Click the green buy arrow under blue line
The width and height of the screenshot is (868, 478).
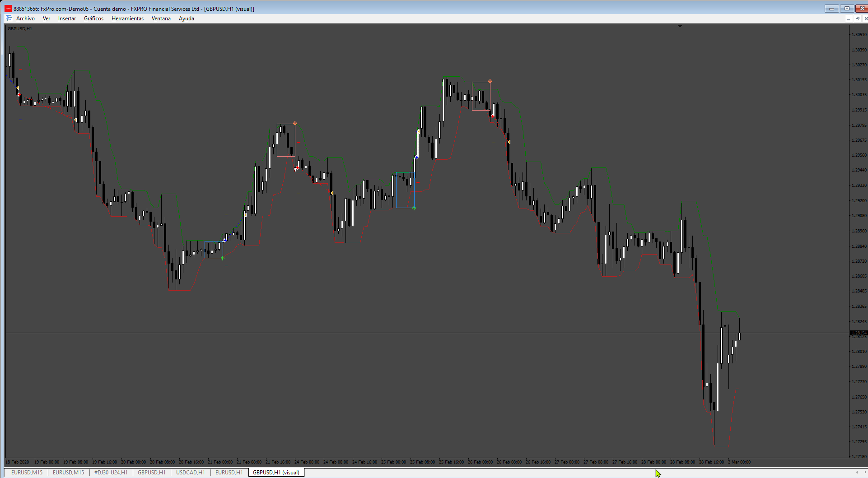(414, 208)
